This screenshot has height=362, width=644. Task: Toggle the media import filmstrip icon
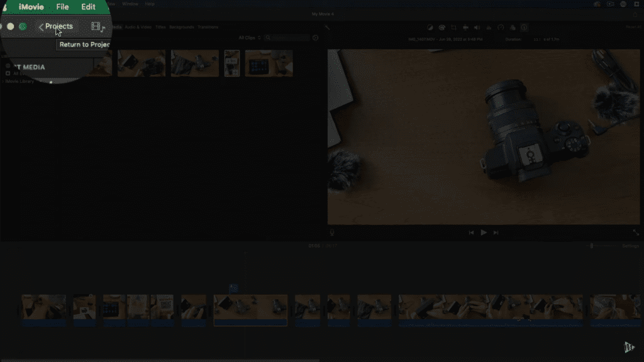click(x=97, y=27)
